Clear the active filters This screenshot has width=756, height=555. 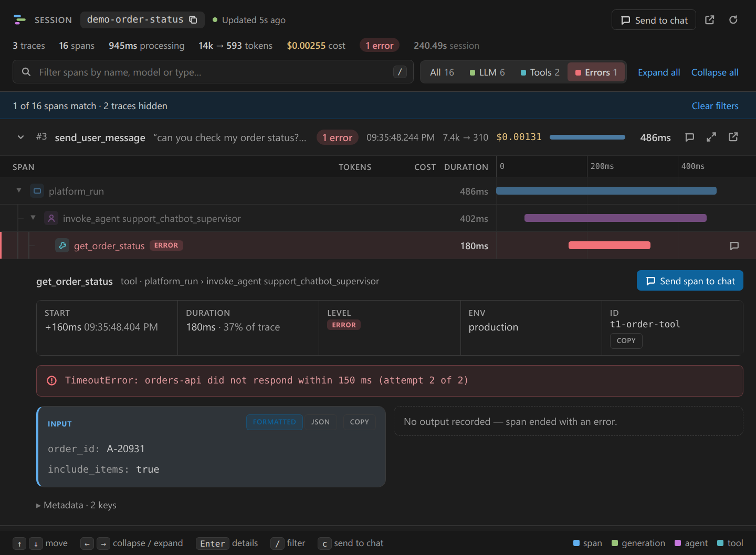pyautogui.click(x=715, y=106)
